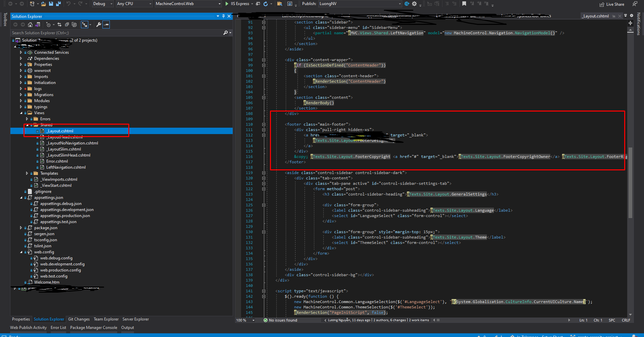Click the Open File folder icon

click(43, 4)
